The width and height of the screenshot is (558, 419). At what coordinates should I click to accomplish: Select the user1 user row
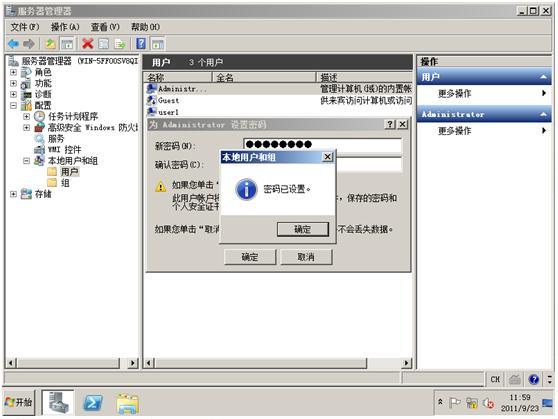(279, 112)
